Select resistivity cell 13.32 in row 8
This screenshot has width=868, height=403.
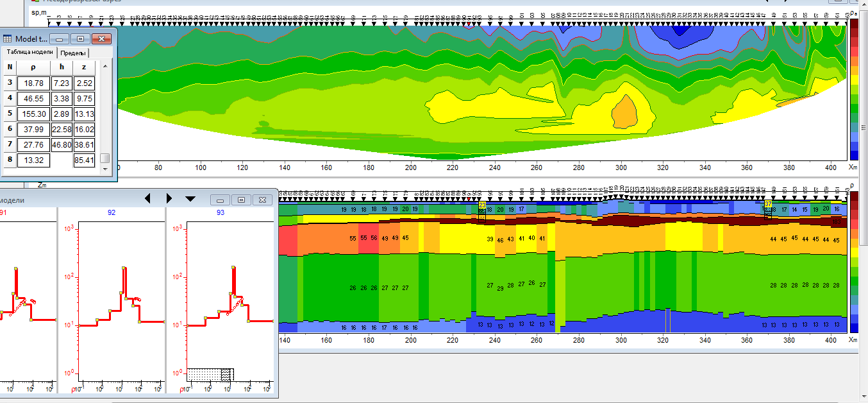pos(33,160)
